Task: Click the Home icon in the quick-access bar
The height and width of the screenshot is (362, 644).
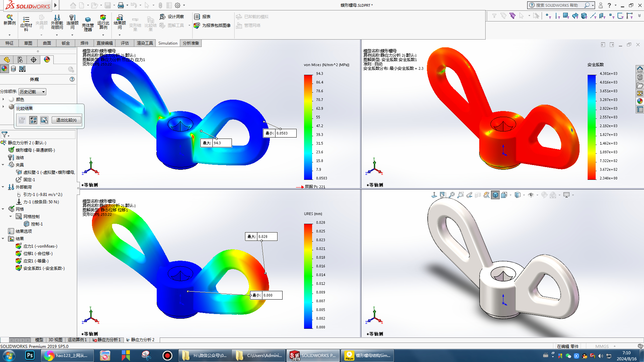Action: pyautogui.click(x=73, y=5)
